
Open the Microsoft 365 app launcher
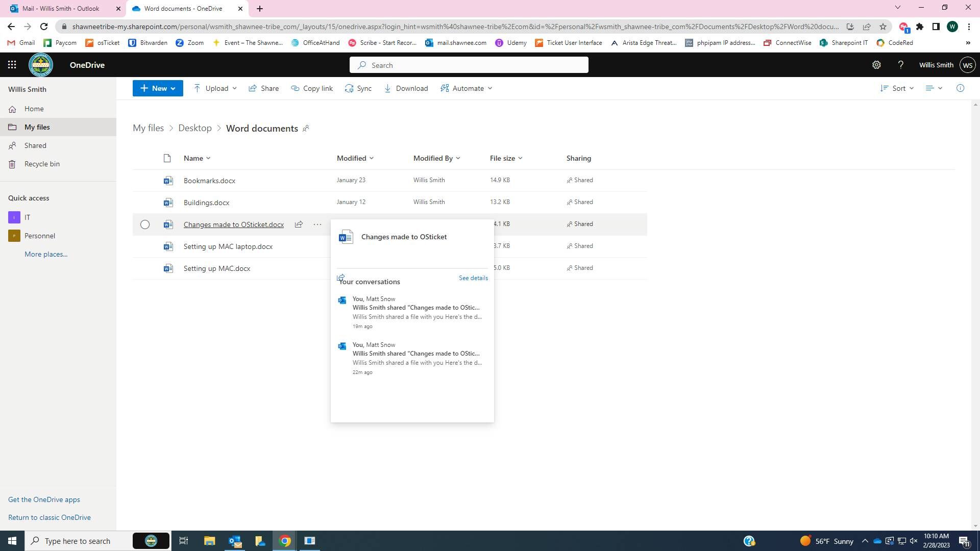tap(12, 65)
